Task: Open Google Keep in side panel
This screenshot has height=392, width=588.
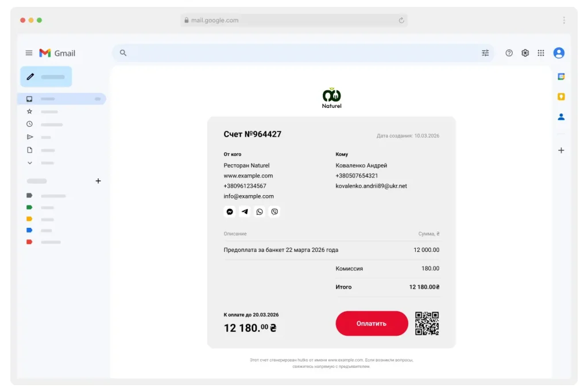Action: pyautogui.click(x=561, y=96)
